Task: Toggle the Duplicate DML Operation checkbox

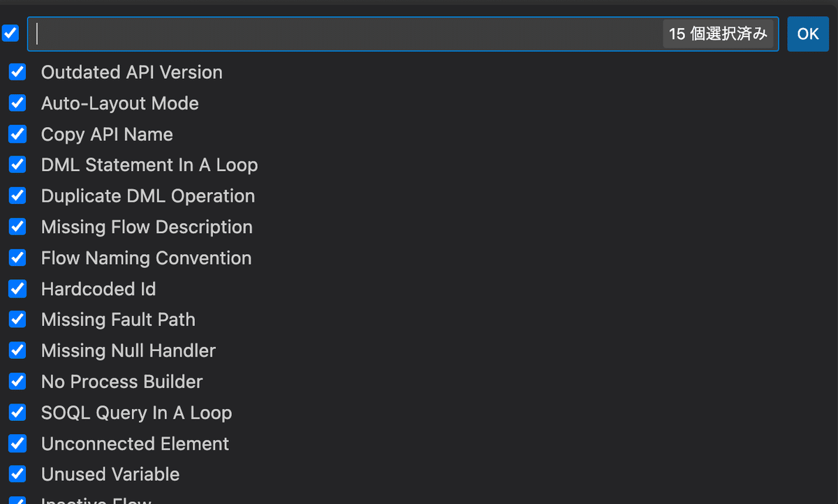Action: pos(17,195)
